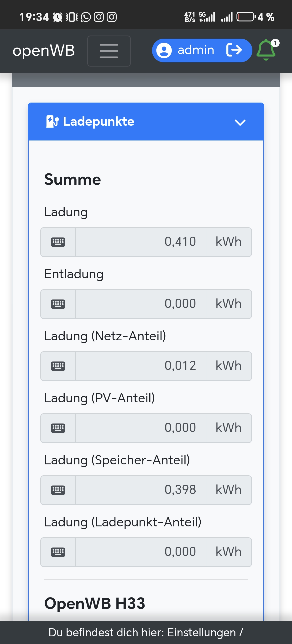Screen dimensions: 292x644
Task: Open the green notification bell
Action: [x=266, y=50]
